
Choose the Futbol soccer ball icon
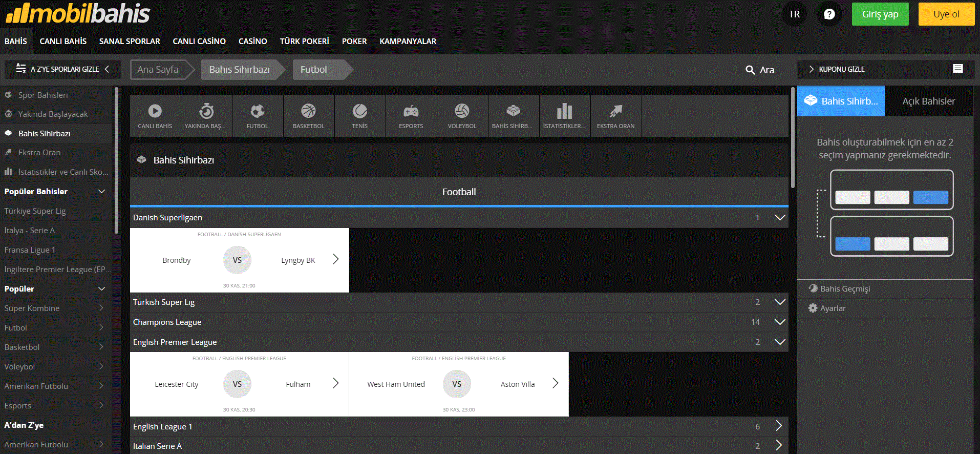[258, 116]
